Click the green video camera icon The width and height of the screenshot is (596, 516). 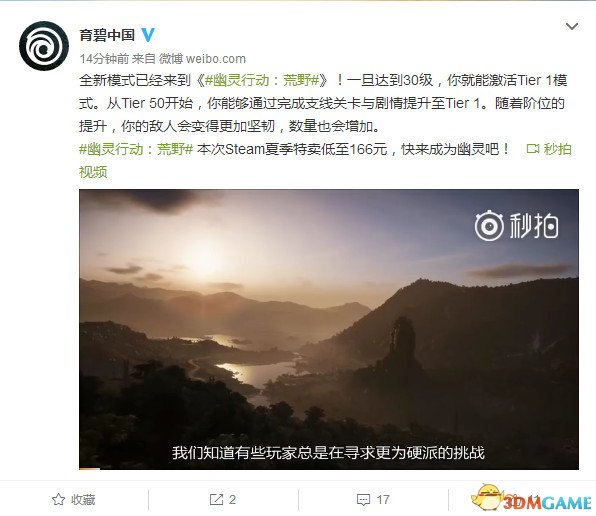point(533,149)
